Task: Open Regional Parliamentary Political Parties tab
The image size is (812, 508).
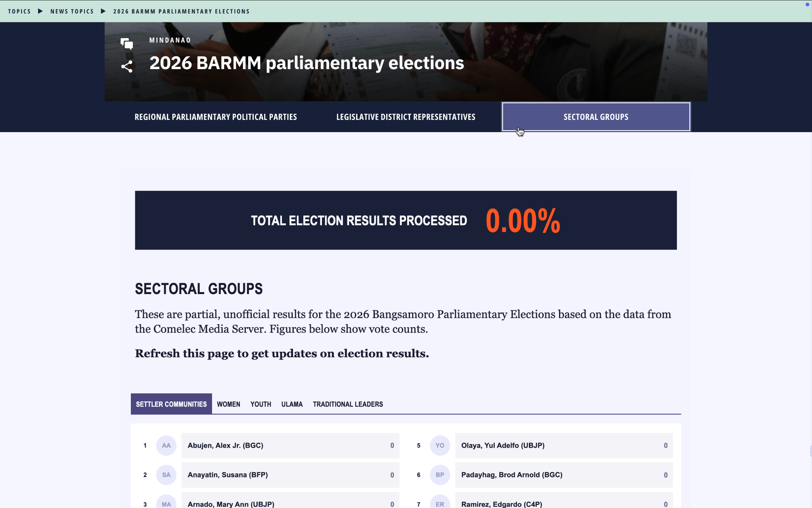Action: (x=216, y=117)
